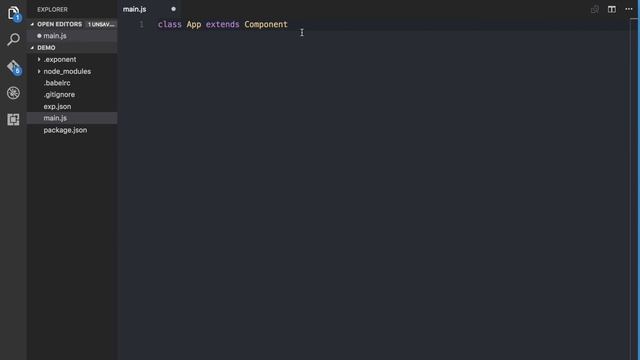Open the Search view icon
This screenshot has width=640, height=360.
[13, 40]
